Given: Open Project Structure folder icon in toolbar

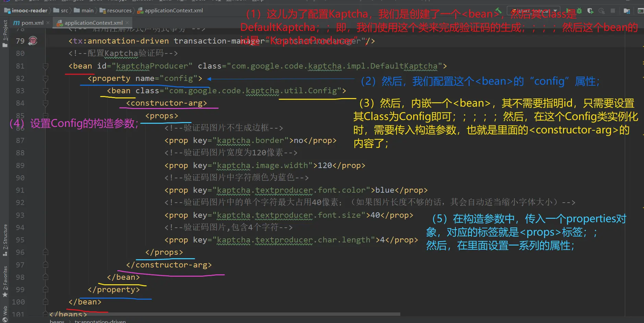Looking at the screenshot, I should pos(627,11).
